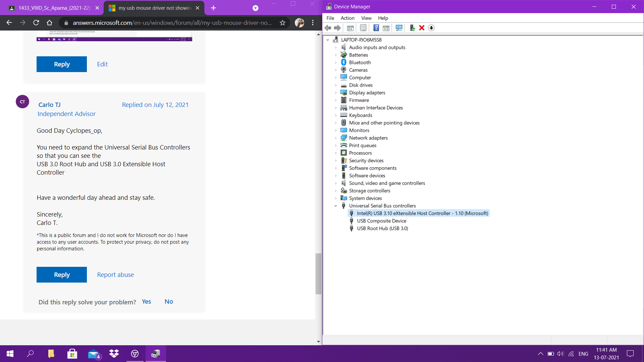Screen dimensions: 644x362
Task: Click the Disable device down-arrow icon
Action: point(431,28)
